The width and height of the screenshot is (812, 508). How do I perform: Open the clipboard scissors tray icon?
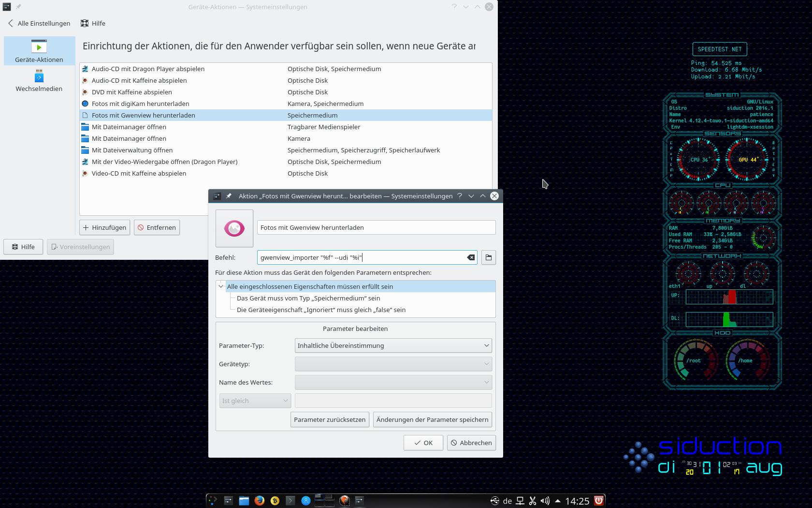(x=532, y=501)
